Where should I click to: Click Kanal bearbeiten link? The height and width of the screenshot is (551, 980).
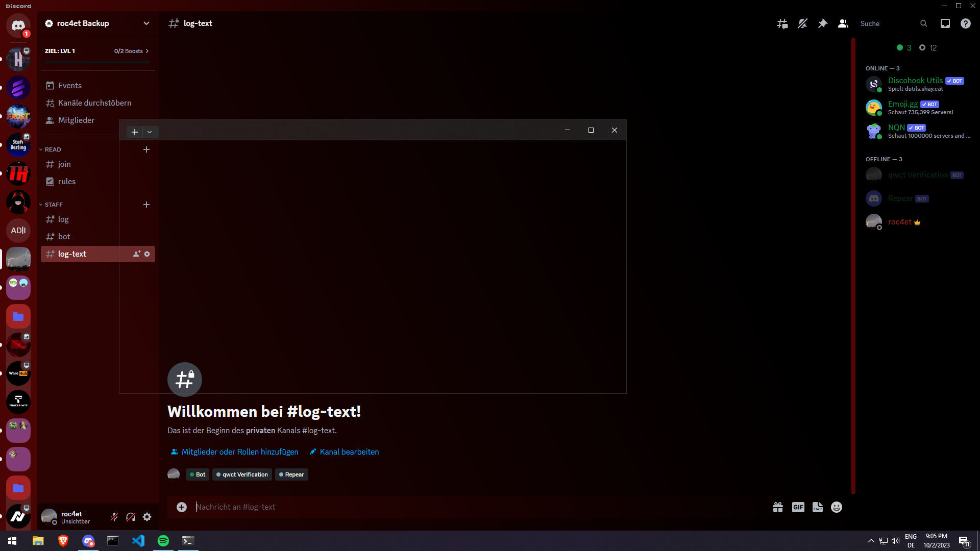click(x=344, y=452)
